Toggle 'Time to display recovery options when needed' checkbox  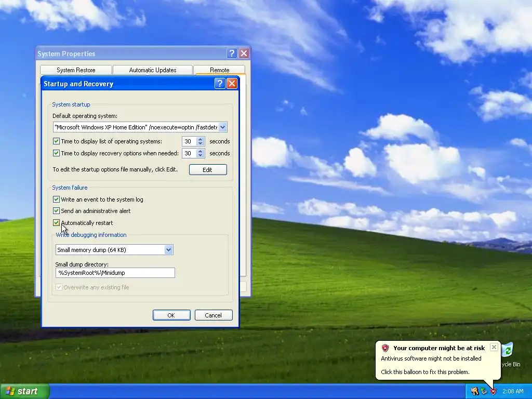[x=56, y=153]
